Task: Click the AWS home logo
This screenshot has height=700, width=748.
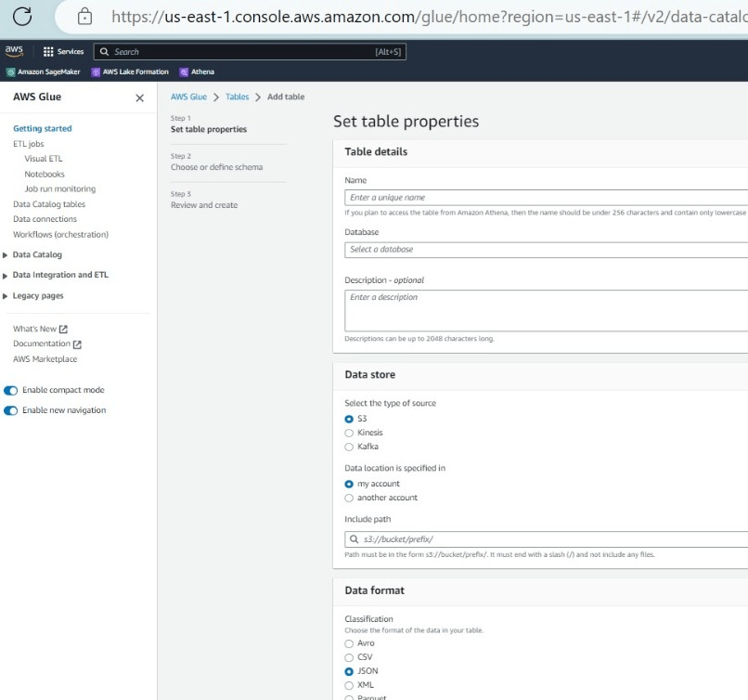Action: pyautogui.click(x=13, y=51)
